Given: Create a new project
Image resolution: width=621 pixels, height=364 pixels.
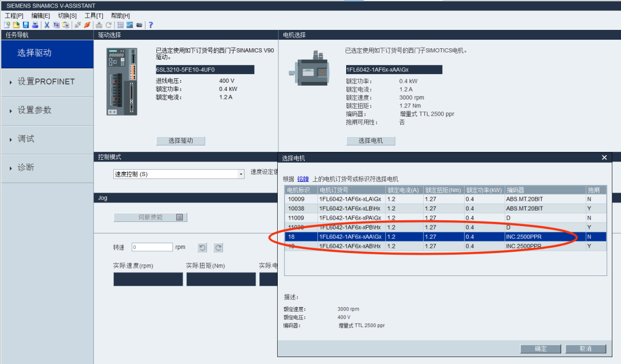Looking at the screenshot, I should coord(7,25).
